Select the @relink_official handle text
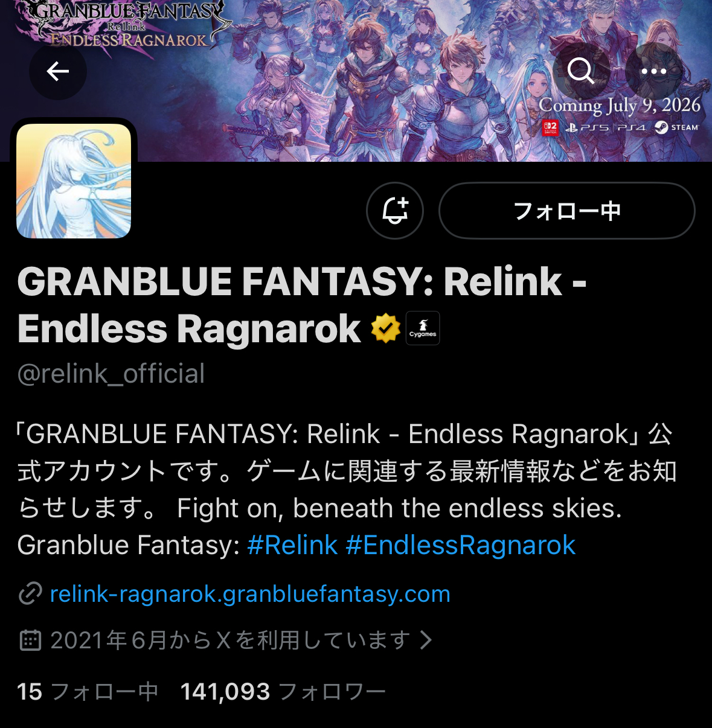Image resolution: width=712 pixels, height=728 pixels. tap(111, 374)
